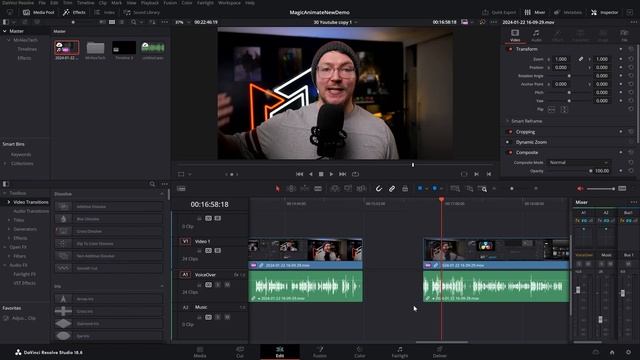Click the Opacity 100.00 field
This screenshot has width=640, height=360.
pyautogui.click(x=602, y=171)
